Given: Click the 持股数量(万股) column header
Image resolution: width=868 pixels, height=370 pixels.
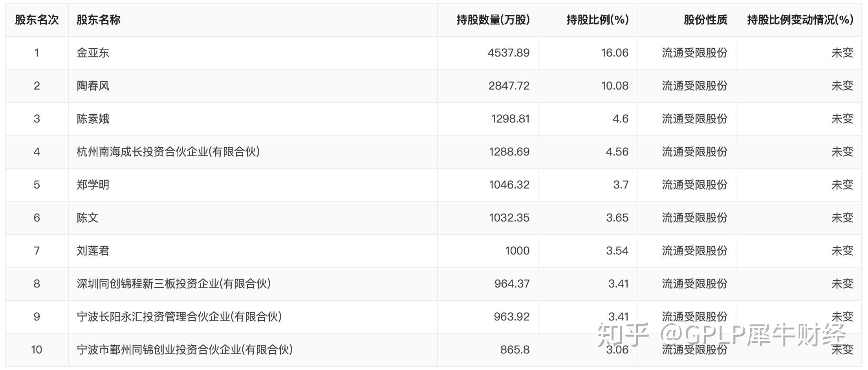Looking at the screenshot, I should (493, 20).
